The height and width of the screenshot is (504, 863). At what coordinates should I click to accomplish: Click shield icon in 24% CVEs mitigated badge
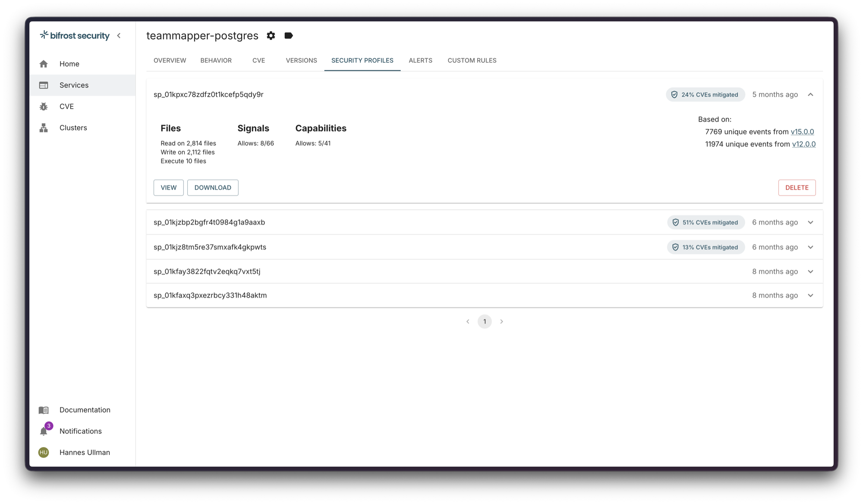674,95
